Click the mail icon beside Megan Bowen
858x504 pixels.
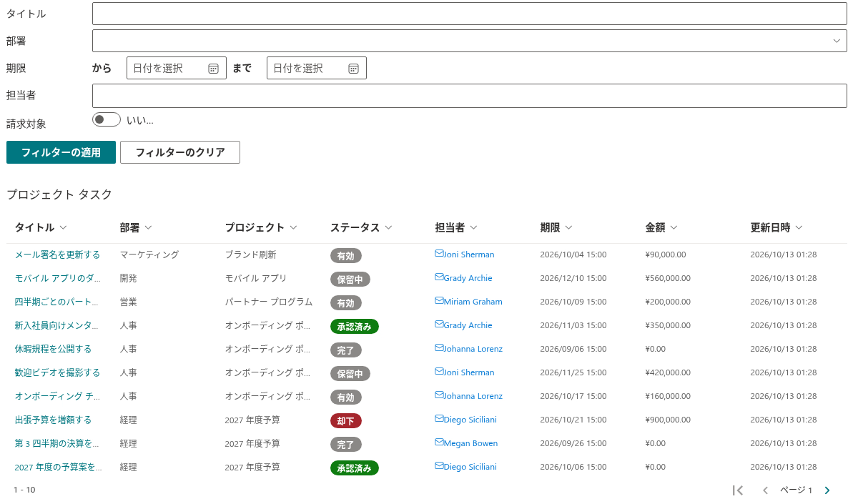(439, 443)
